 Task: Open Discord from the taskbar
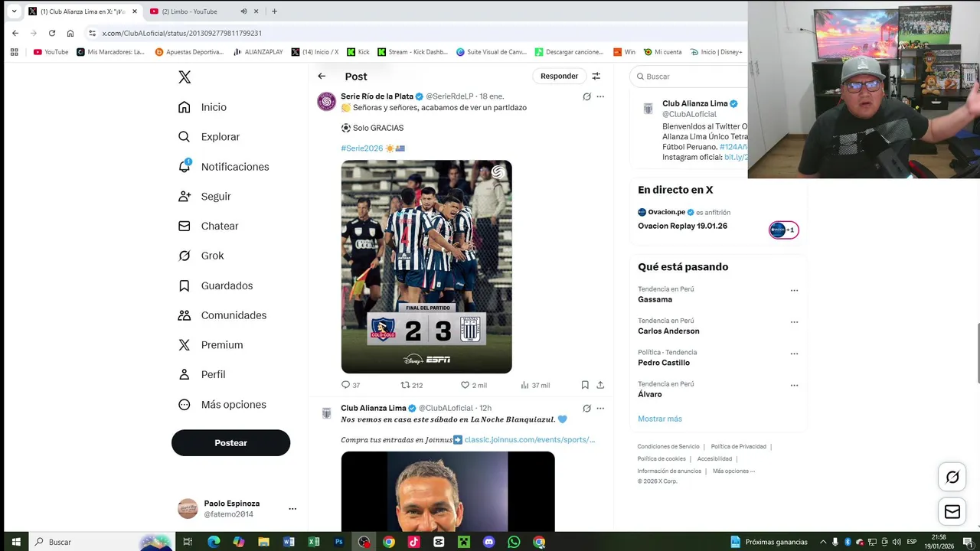[488, 542]
